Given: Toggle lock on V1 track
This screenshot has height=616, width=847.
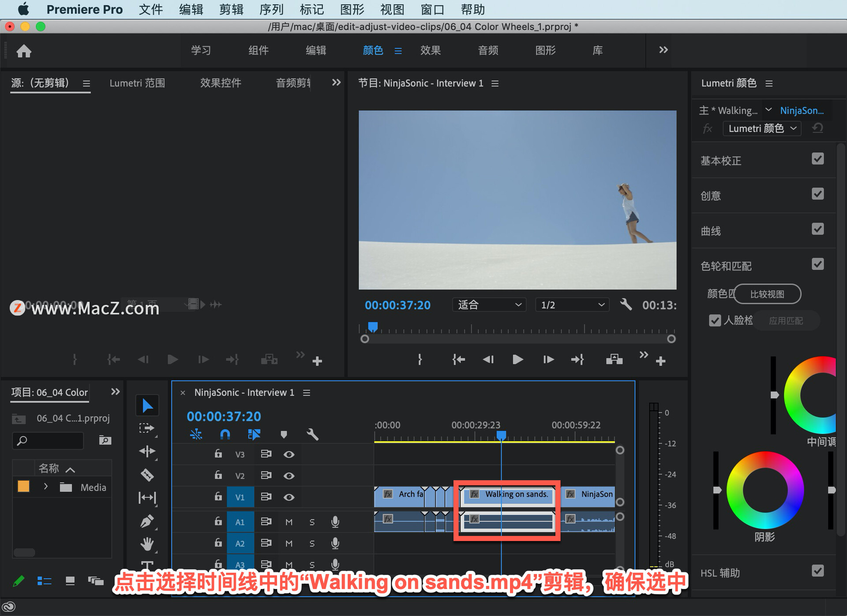Looking at the screenshot, I should pyautogui.click(x=218, y=496).
